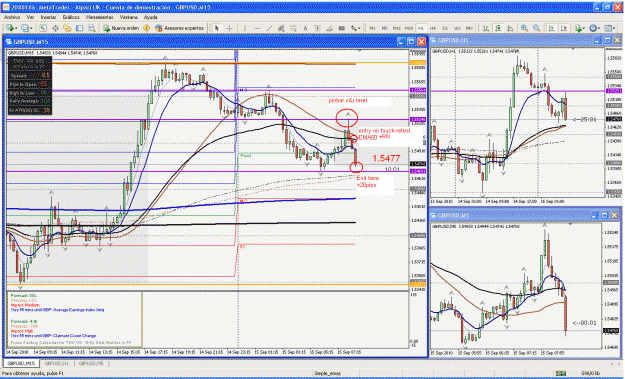Screen dimensions: 625x379
Task: Select the Fibonacci retracement tool
Action: pyautogui.click(x=293, y=28)
